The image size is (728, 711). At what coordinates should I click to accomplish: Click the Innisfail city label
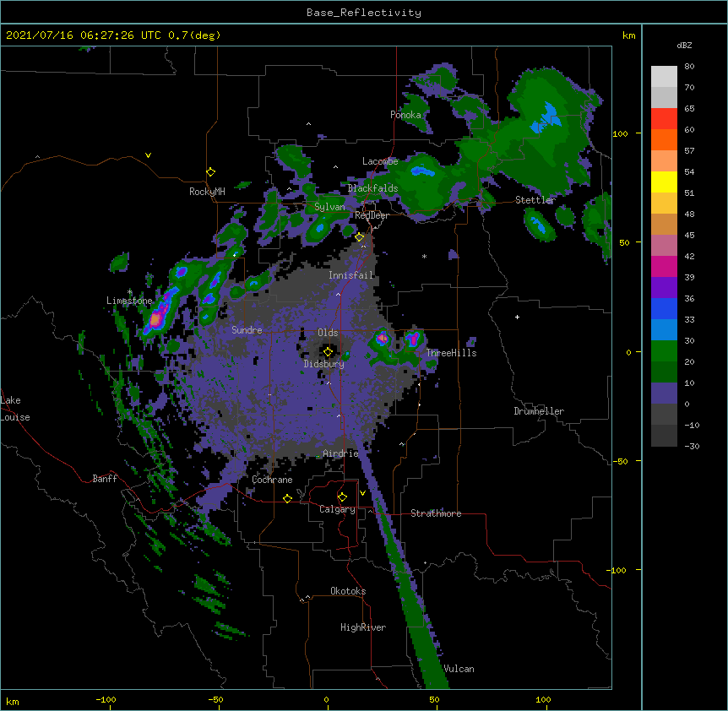point(350,275)
